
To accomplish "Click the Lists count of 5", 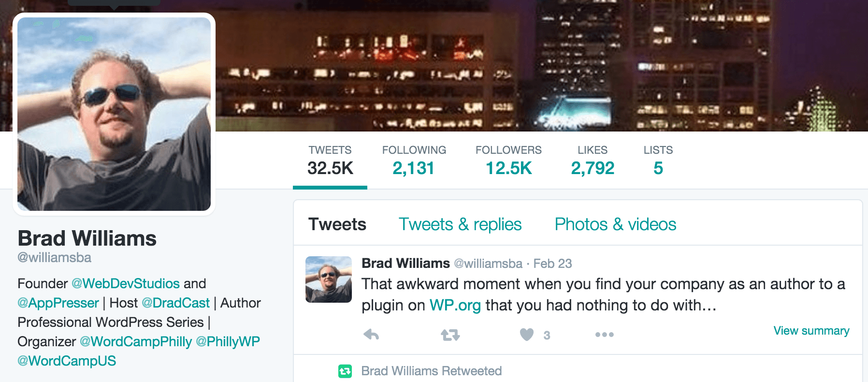I will 658,168.
